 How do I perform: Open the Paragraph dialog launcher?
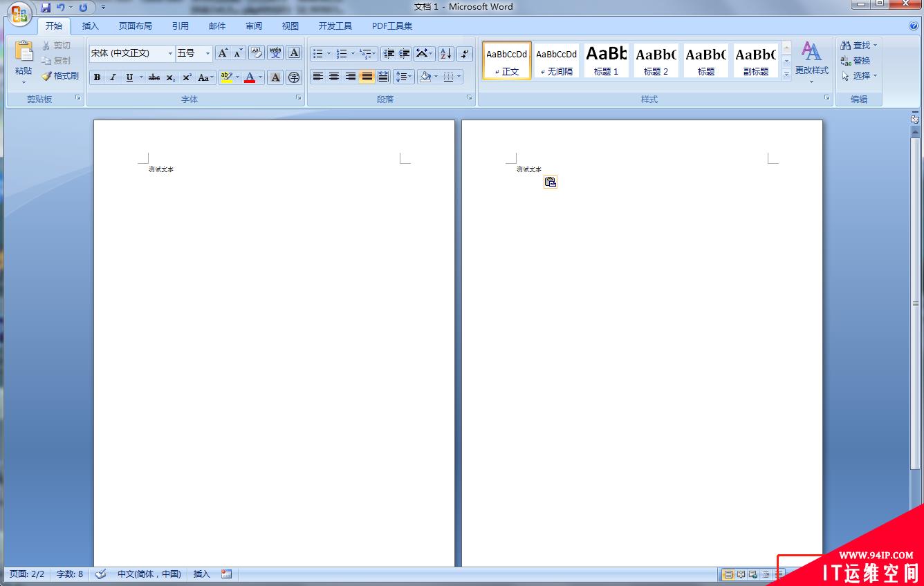point(469,98)
